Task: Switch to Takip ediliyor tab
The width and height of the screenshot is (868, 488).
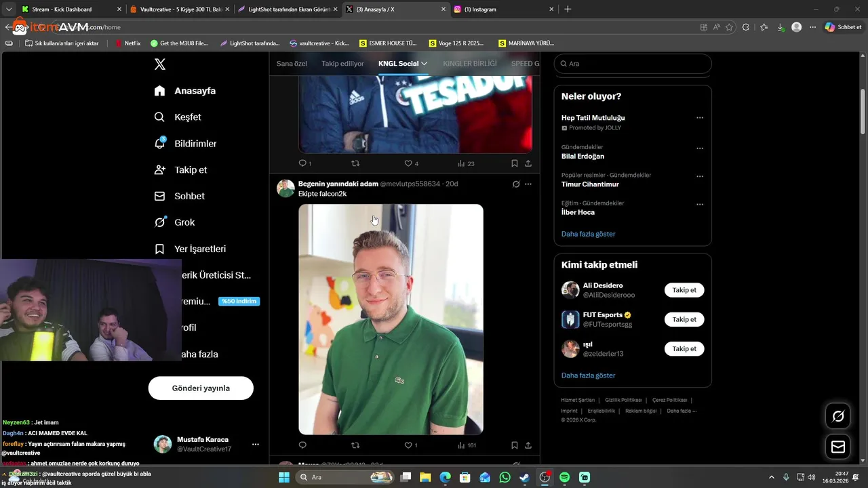Action: (x=342, y=64)
